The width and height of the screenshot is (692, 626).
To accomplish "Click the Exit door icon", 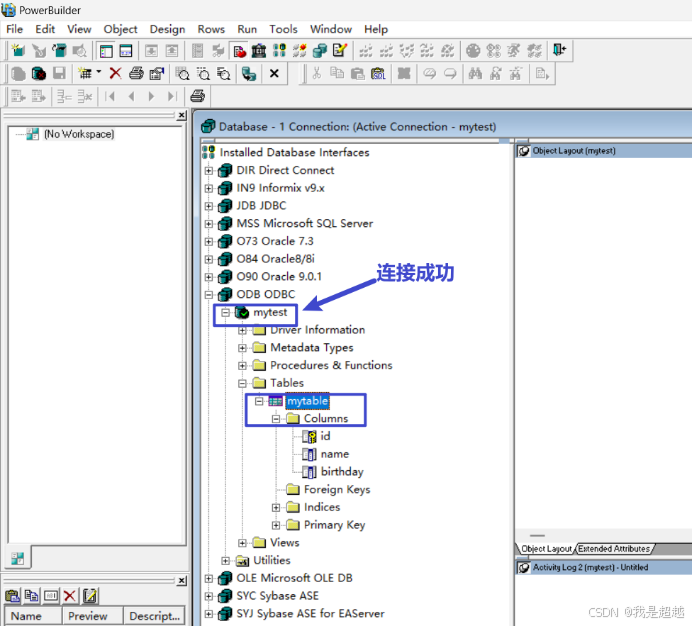I will [560, 50].
